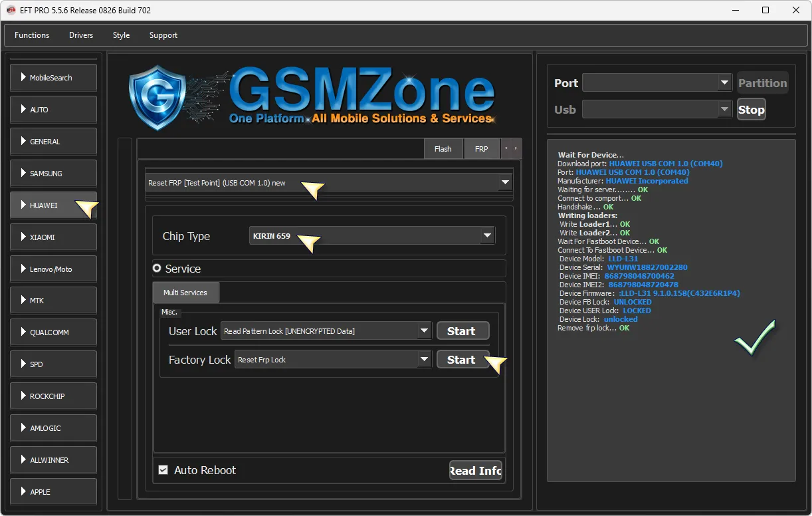Open the QUALCOMM chipset section
Viewport: 812px width, 516px height.
pos(53,332)
